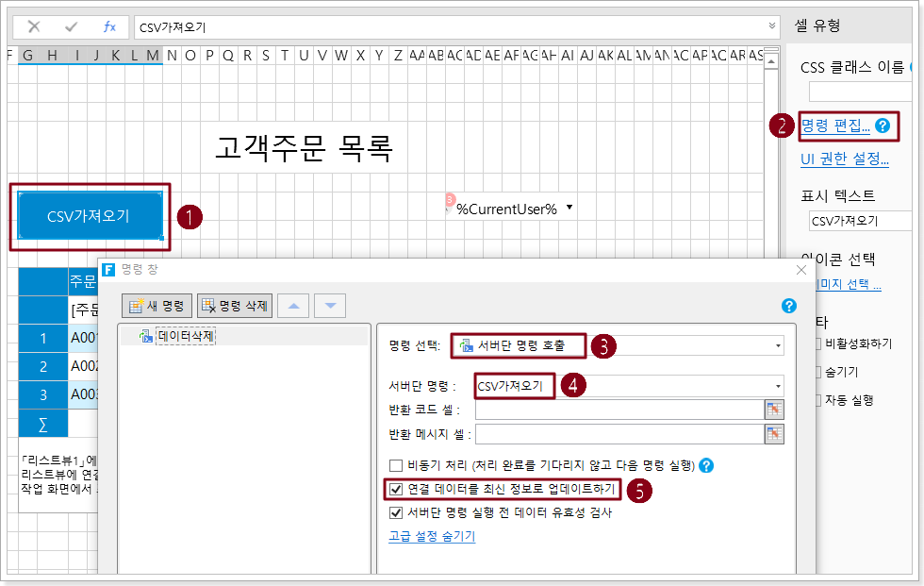Uncheck 연결 데이터를 최신 정보로 업데이트하기

396,490
